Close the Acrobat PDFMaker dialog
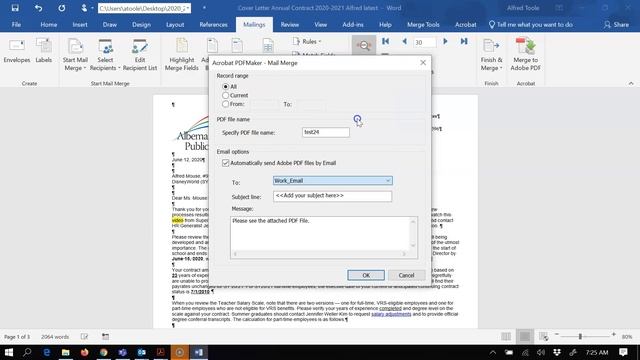The image size is (640, 360). pos(423,62)
